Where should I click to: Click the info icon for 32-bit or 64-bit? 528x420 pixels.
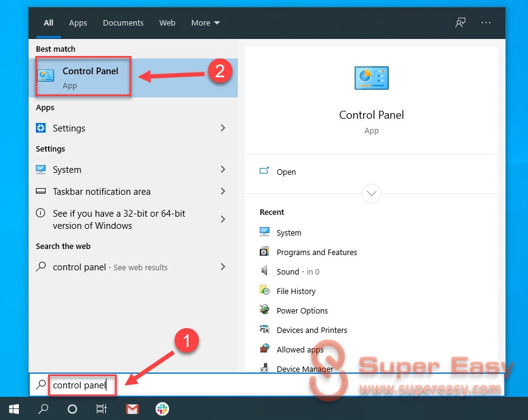tap(40, 213)
